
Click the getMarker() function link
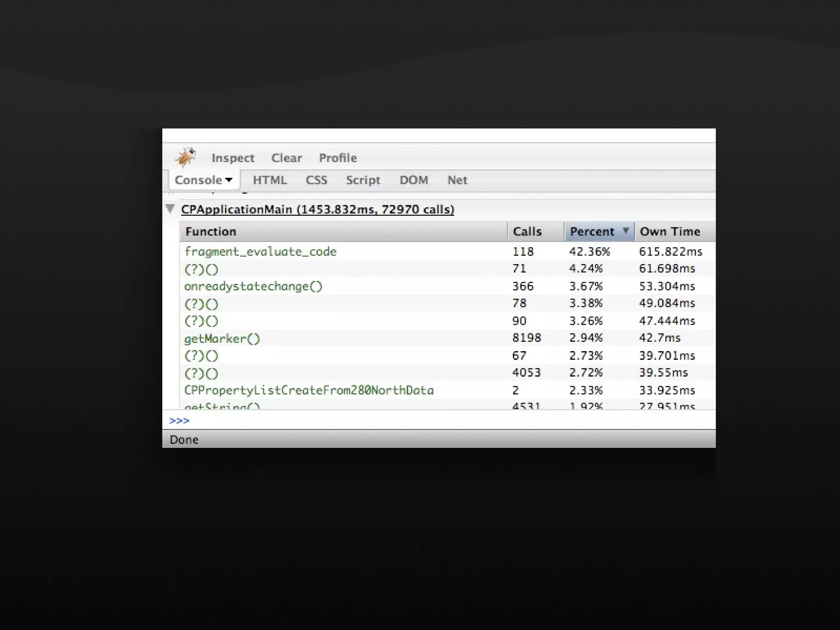coord(222,339)
